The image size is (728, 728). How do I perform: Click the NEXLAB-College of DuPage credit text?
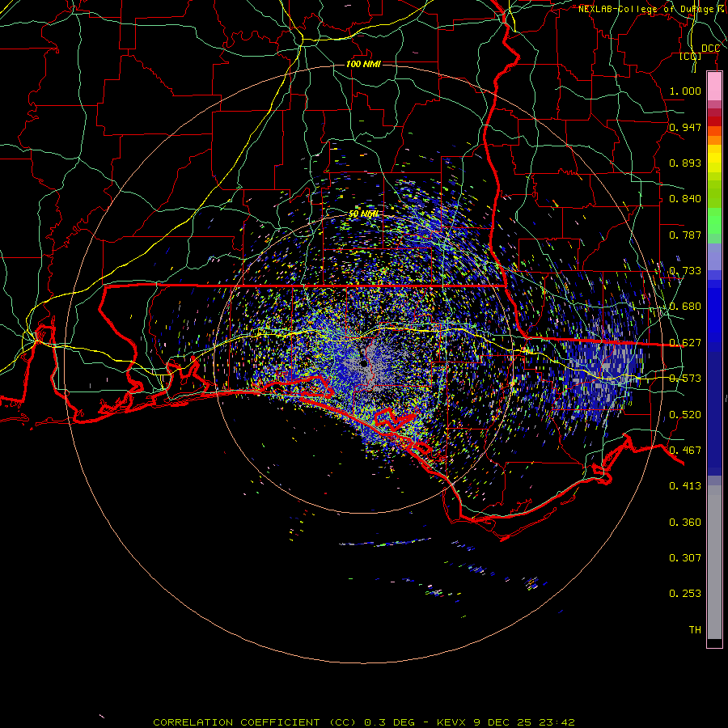pyautogui.click(x=646, y=9)
